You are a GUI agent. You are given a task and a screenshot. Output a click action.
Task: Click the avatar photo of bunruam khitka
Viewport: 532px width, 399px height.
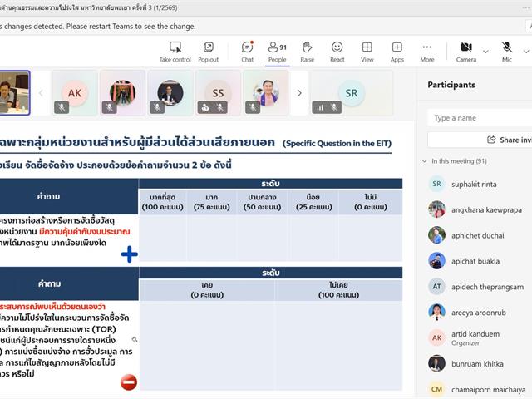[x=436, y=363]
